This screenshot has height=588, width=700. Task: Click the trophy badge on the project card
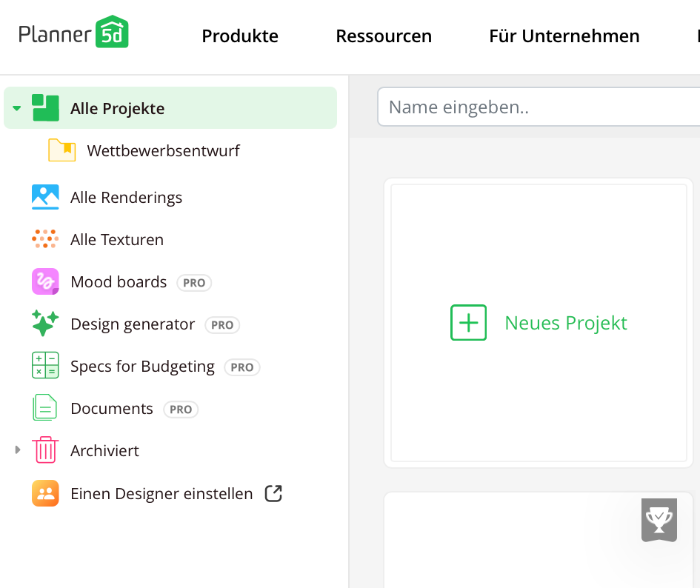point(659,521)
